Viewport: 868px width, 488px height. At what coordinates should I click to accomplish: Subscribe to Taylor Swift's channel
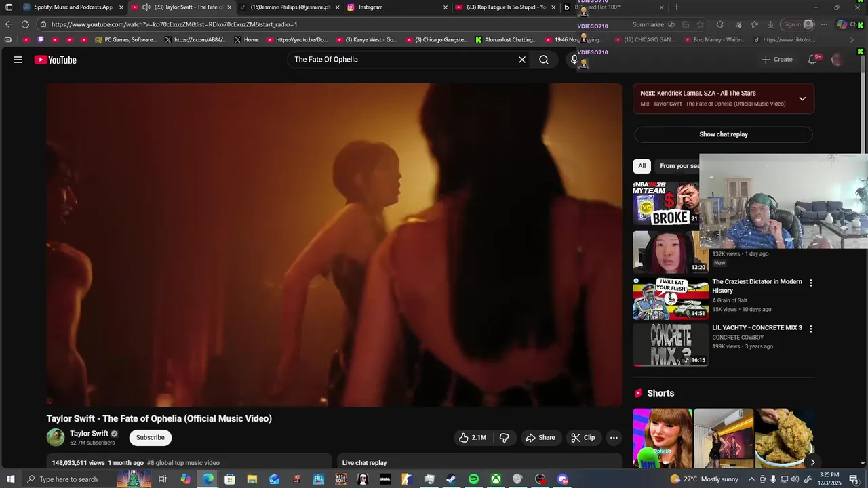tap(151, 438)
